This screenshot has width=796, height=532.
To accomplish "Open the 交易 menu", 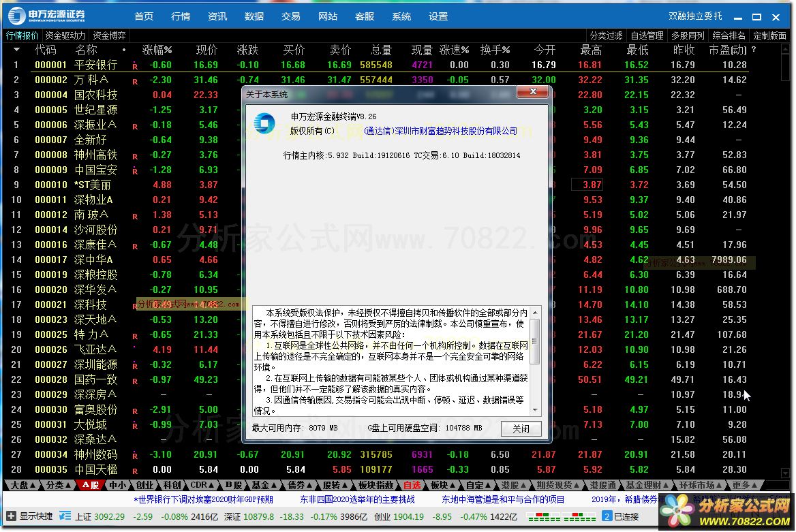I will [x=291, y=16].
